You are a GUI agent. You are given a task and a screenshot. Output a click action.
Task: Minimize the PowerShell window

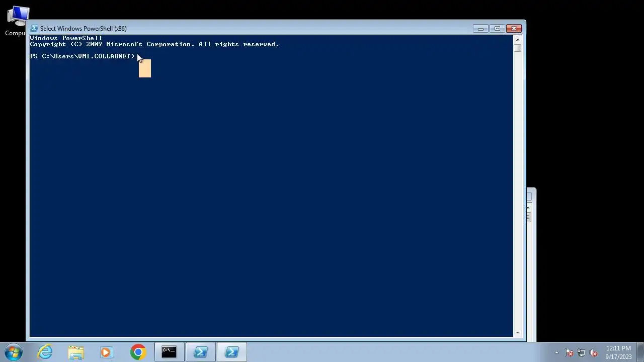pos(480,29)
